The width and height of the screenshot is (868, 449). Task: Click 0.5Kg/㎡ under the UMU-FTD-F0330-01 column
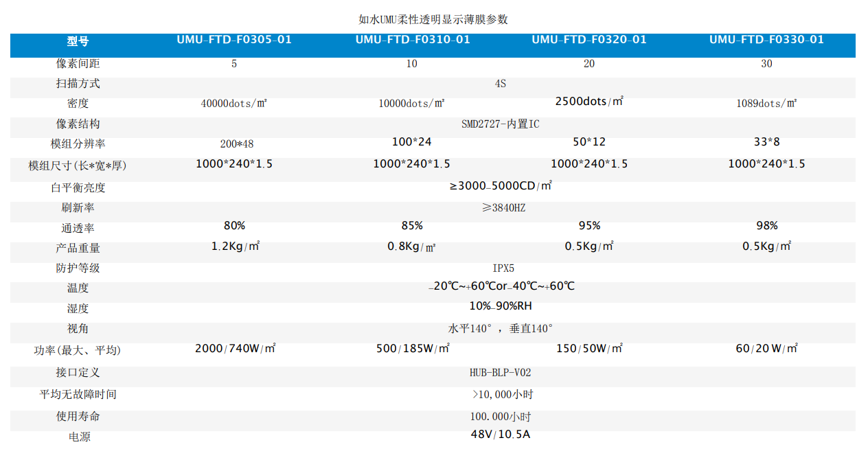click(x=766, y=246)
